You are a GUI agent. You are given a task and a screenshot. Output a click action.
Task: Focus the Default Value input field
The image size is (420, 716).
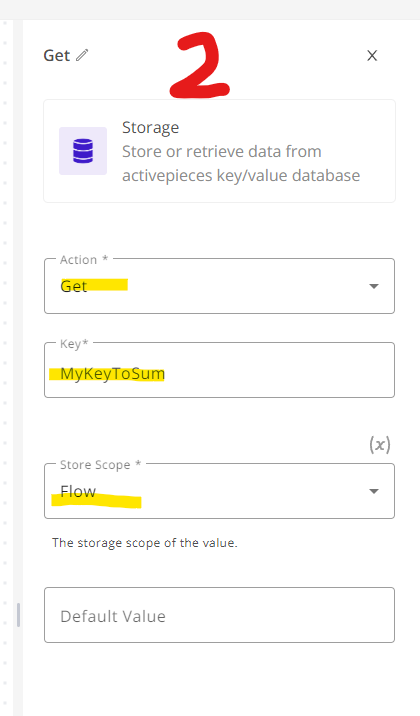pyautogui.click(x=220, y=615)
